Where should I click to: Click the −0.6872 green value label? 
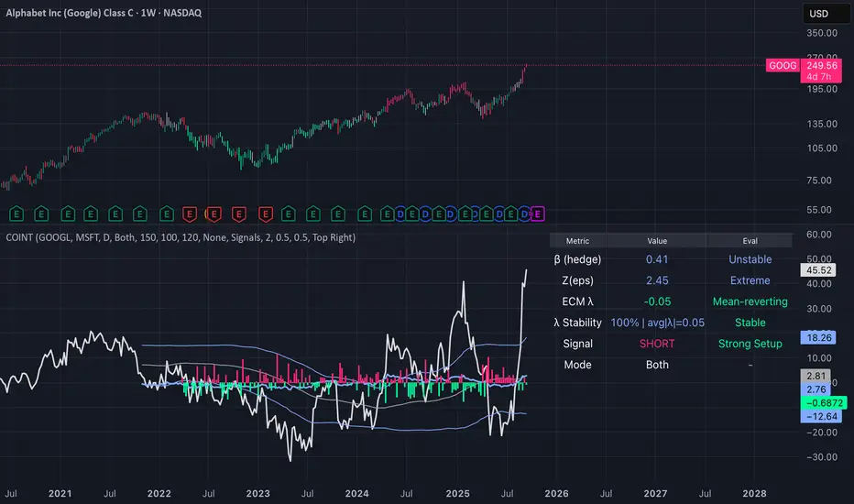(x=824, y=403)
